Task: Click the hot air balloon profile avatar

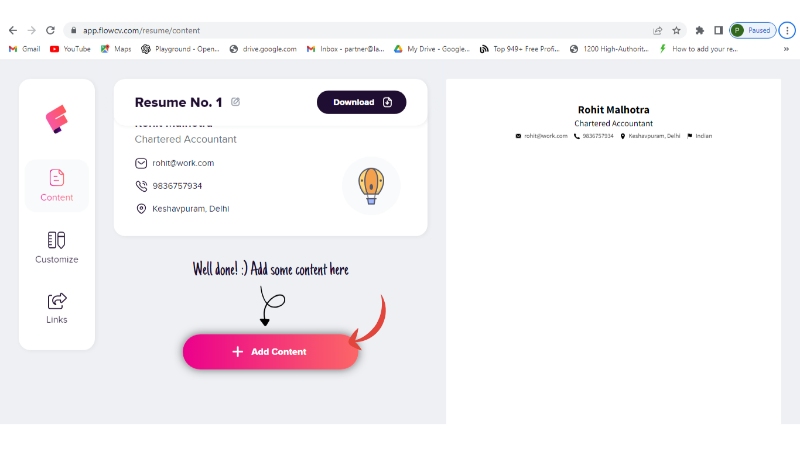Action: (371, 185)
